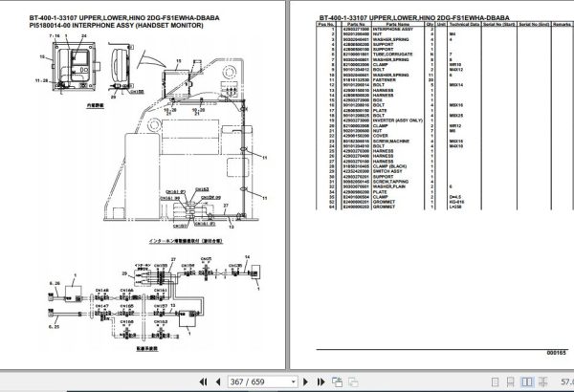The width and height of the screenshot is (574, 392).
Task: Go to the first page
Action: coord(203,381)
